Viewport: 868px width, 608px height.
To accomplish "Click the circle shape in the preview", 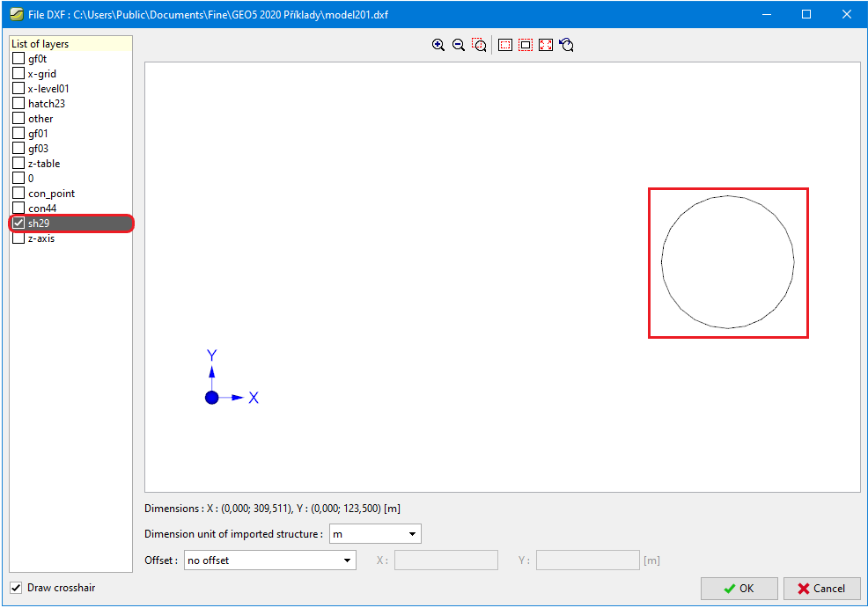I will click(x=662, y=262).
